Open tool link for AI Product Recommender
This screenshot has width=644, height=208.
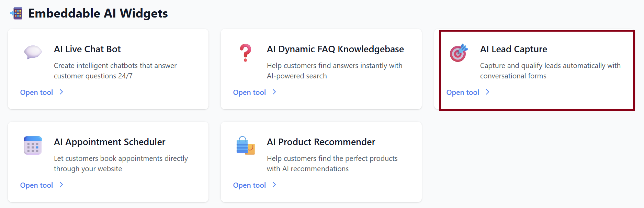[x=249, y=185]
